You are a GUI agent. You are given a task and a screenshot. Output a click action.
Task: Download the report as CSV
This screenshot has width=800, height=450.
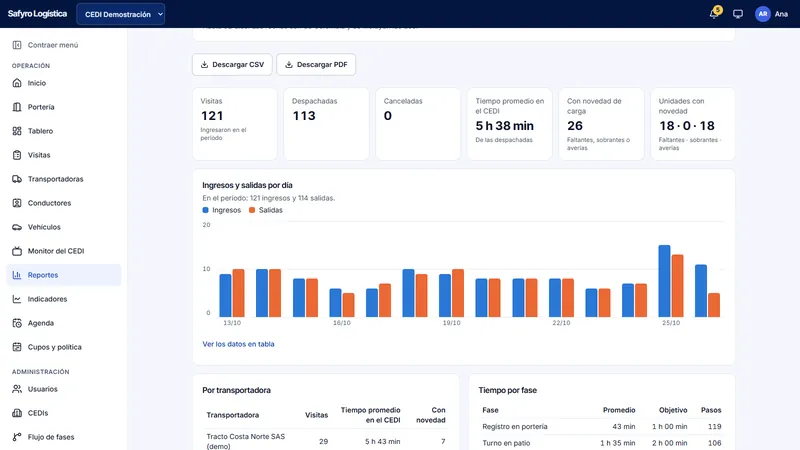[232, 64]
